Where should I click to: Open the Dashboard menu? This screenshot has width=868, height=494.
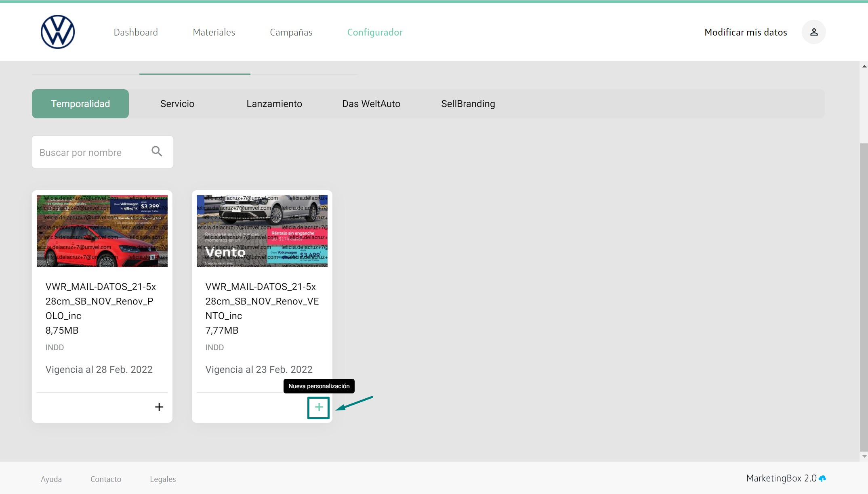(x=136, y=32)
